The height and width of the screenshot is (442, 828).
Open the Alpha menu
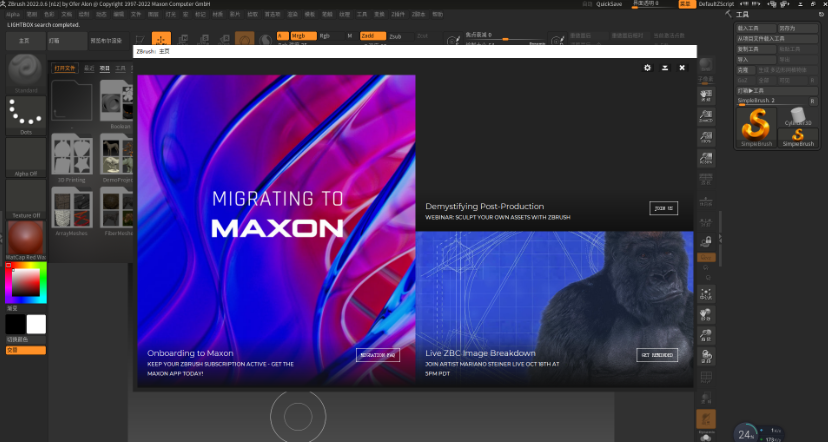click(x=13, y=15)
